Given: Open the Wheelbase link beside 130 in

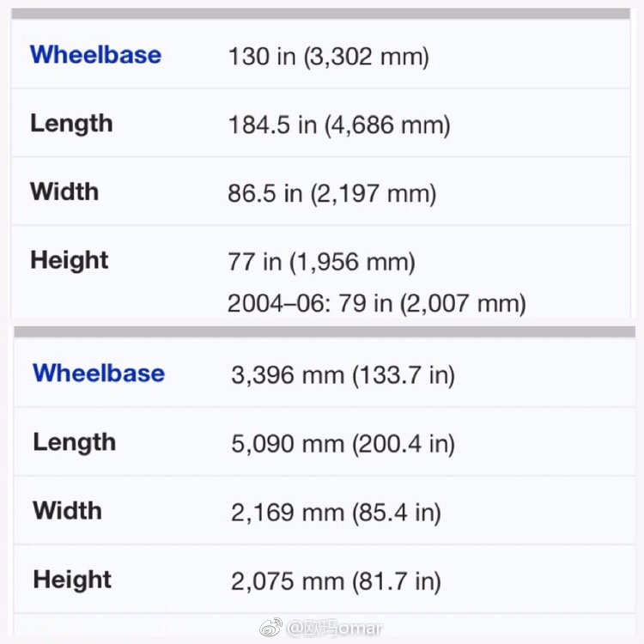Looking at the screenshot, I should click(x=95, y=55).
